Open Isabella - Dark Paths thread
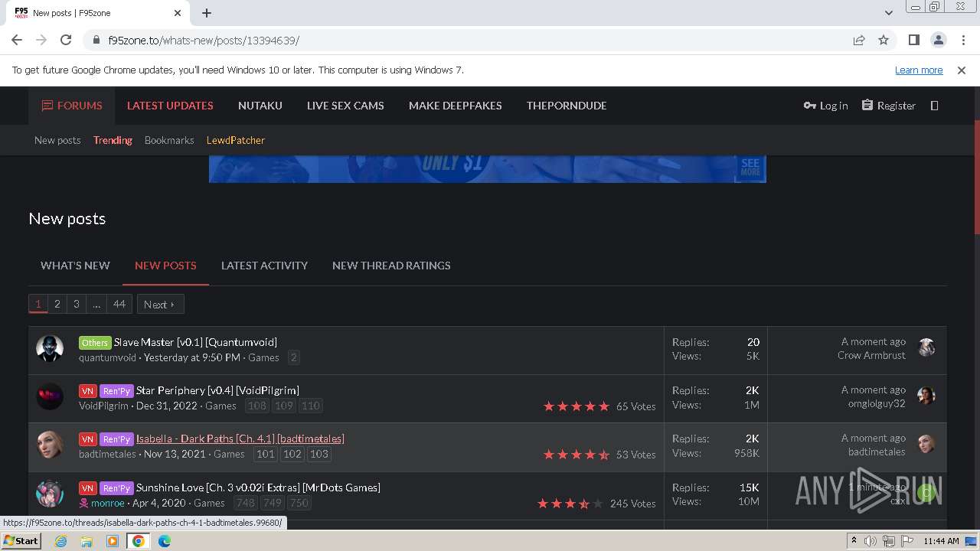The width and height of the screenshot is (980, 551). (240, 439)
